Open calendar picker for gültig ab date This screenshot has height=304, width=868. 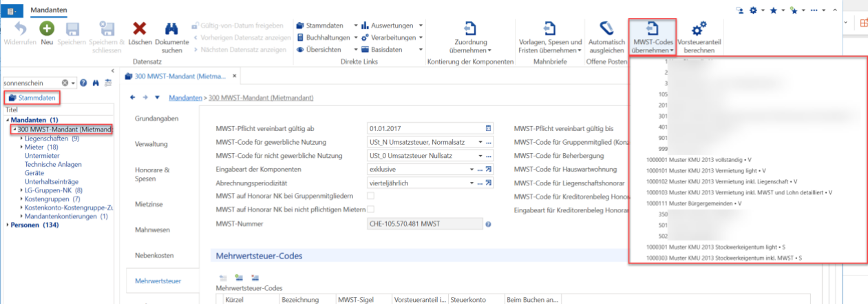[x=489, y=128]
